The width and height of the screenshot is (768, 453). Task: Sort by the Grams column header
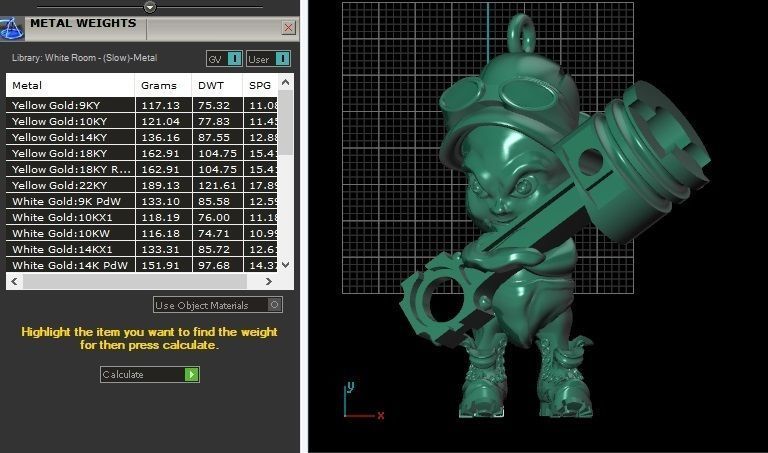pos(163,85)
